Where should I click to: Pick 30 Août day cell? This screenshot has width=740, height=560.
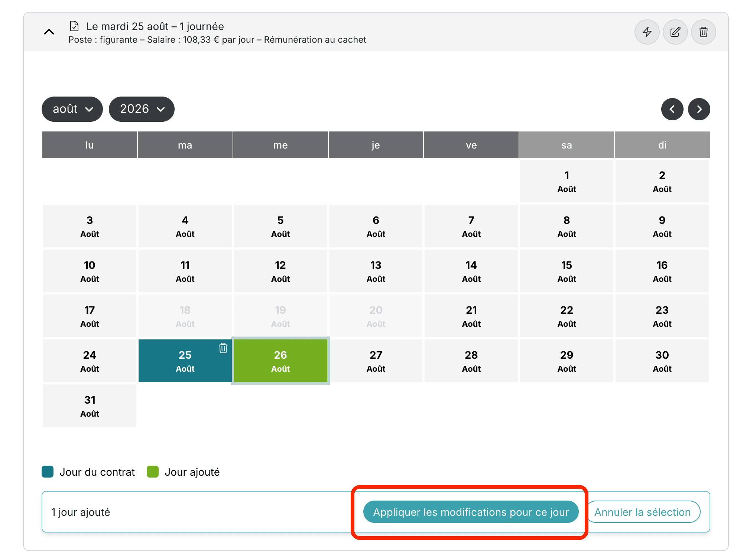coord(662,361)
